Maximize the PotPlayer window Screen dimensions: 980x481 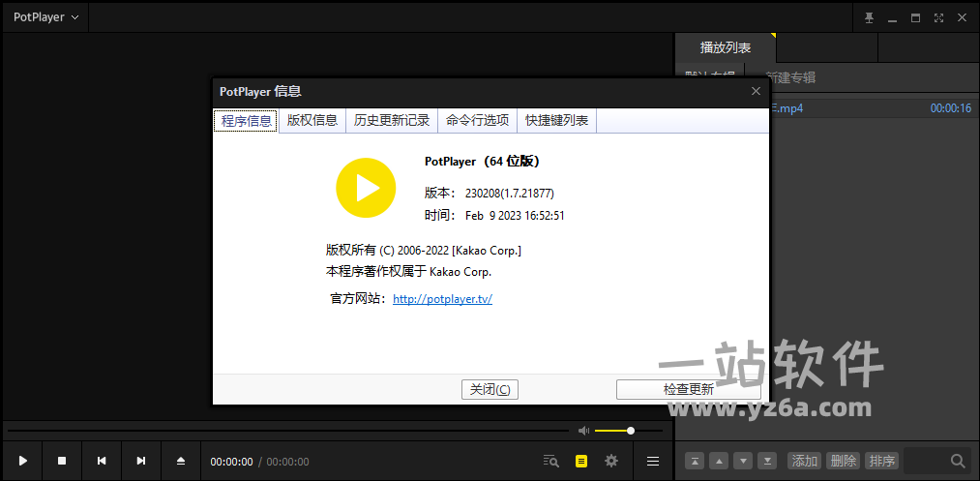coord(915,18)
